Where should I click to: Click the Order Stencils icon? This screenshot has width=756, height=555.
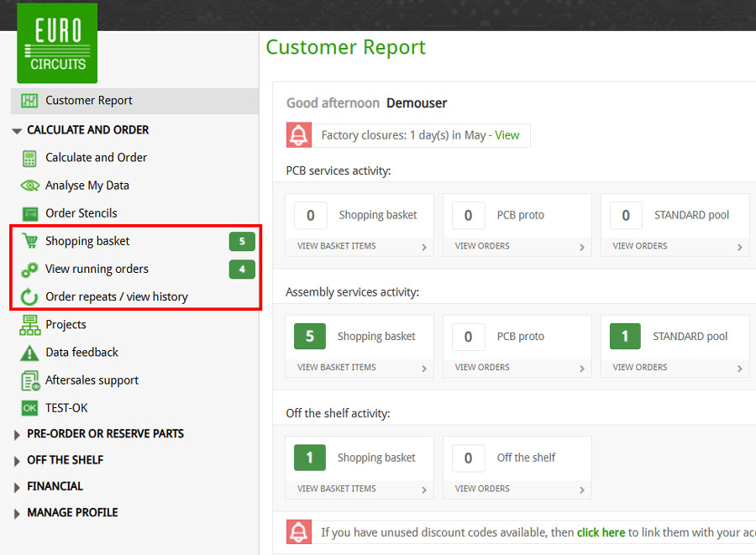click(x=30, y=213)
